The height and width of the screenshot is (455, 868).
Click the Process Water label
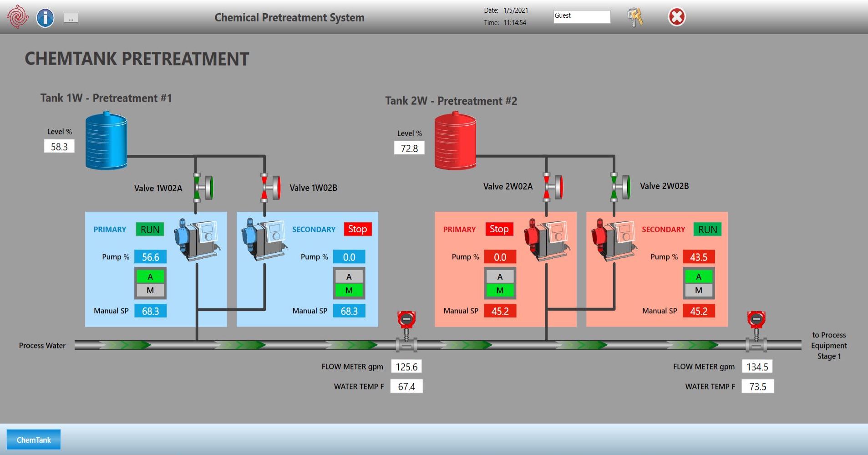(x=42, y=346)
